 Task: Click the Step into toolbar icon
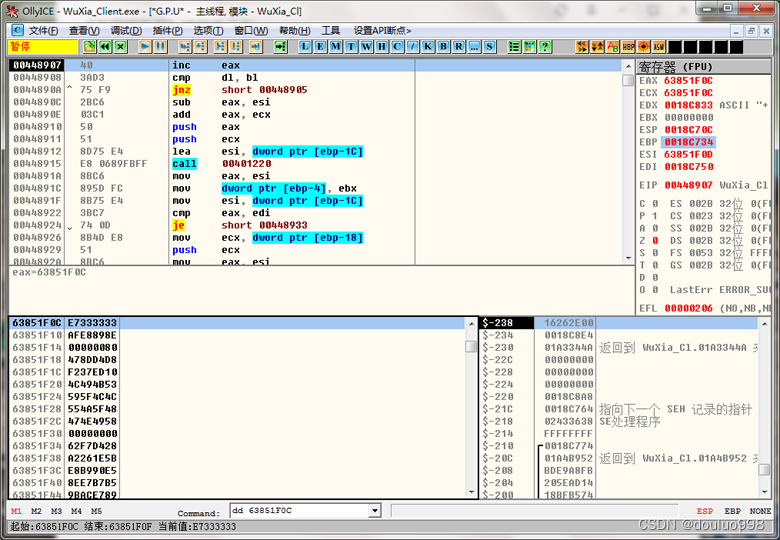(185, 47)
